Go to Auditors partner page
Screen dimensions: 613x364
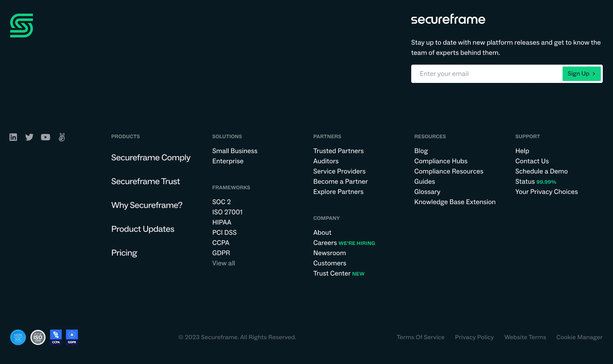[326, 161]
